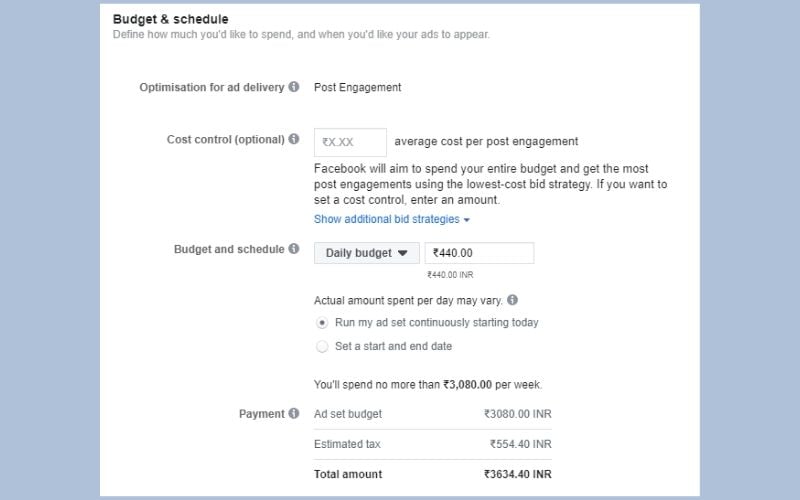Viewport: 800px width, 500px height.
Task: Click the Post Engagement optimisation value
Action: [x=357, y=87]
